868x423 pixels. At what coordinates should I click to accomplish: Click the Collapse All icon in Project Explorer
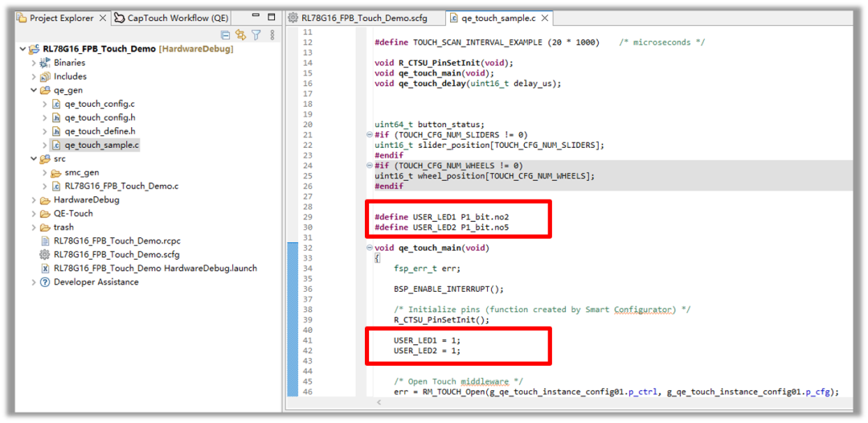pos(226,35)
